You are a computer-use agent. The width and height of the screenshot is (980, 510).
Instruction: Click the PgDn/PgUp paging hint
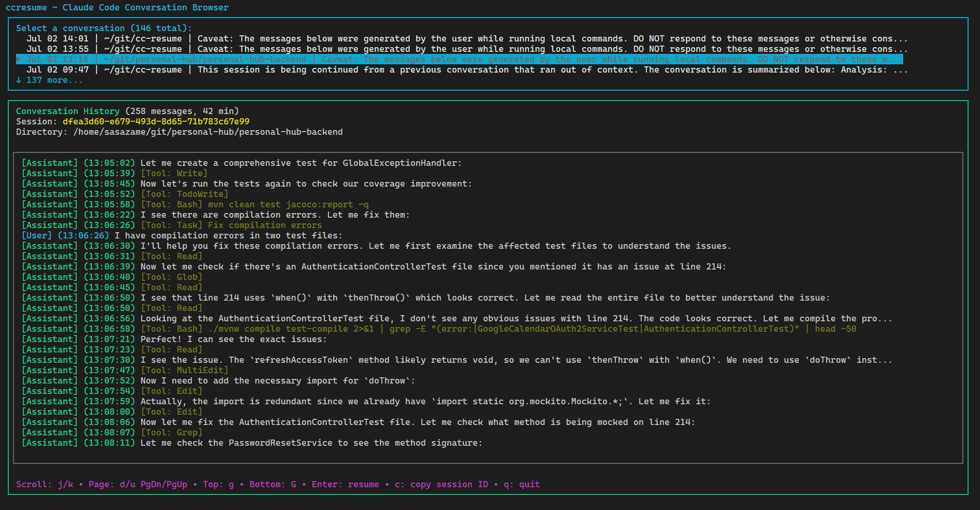(x=162, y=484)
